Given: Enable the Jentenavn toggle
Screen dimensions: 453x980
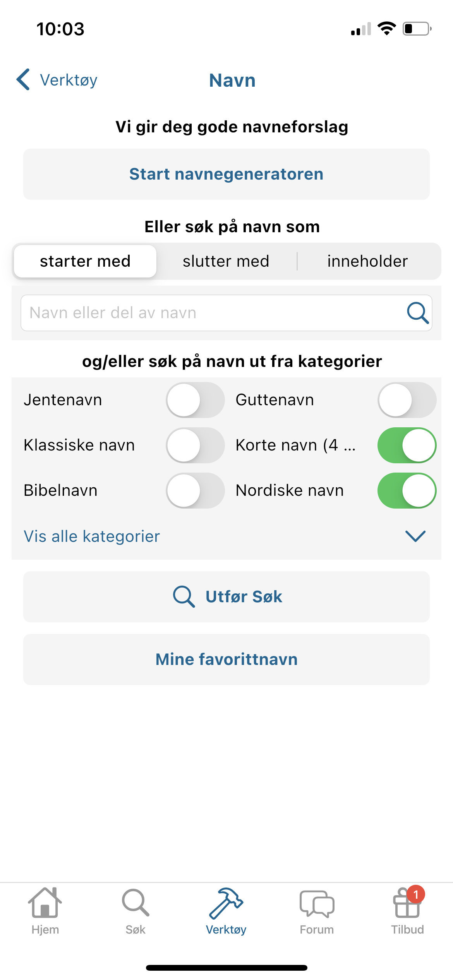Looking at the screenshot, I should point(195,400).
